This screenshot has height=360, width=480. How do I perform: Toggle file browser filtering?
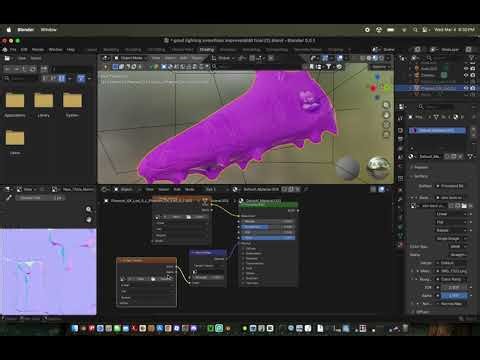81,78
